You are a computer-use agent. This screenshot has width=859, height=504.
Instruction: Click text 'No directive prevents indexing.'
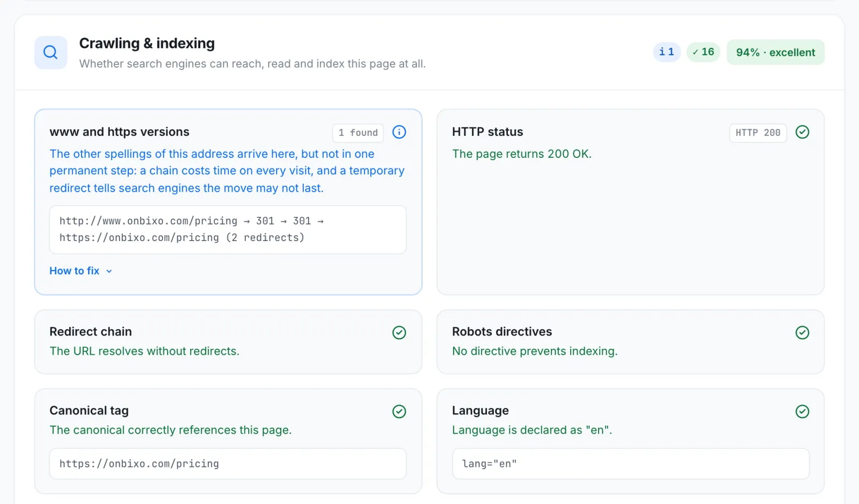tap(535, 351)
